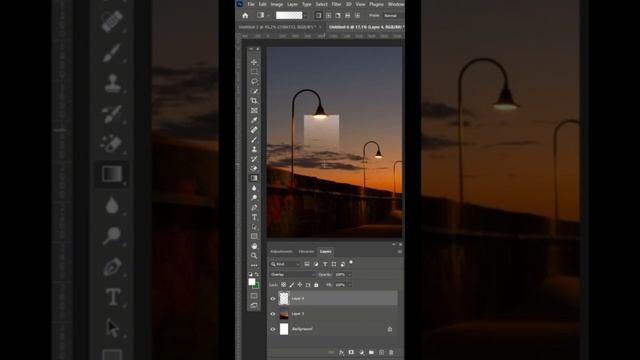Select the Crop tool
Screen dimensions: 640x360
pyautogui.click(x=254, y=101)
